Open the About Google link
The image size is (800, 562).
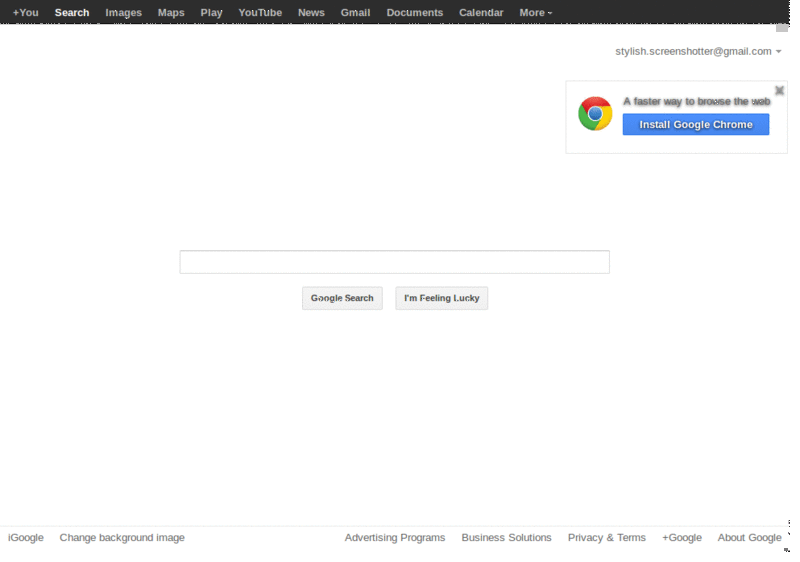click(749, 538)
